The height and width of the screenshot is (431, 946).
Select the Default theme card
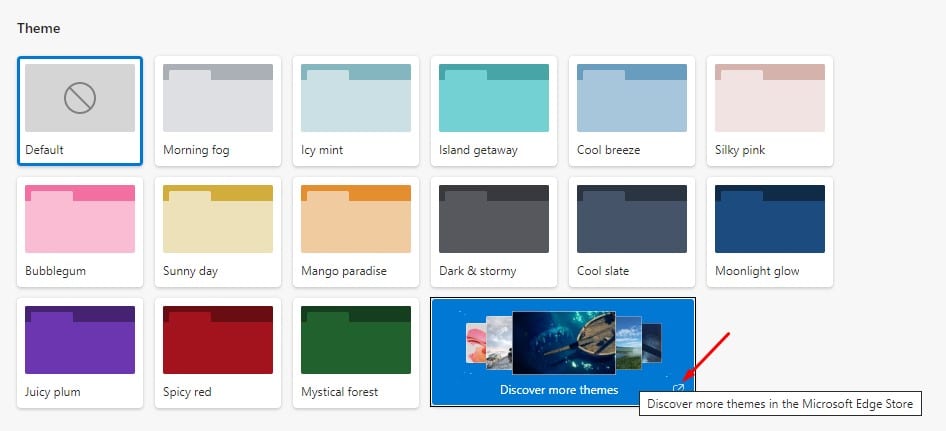pos(80,111)
